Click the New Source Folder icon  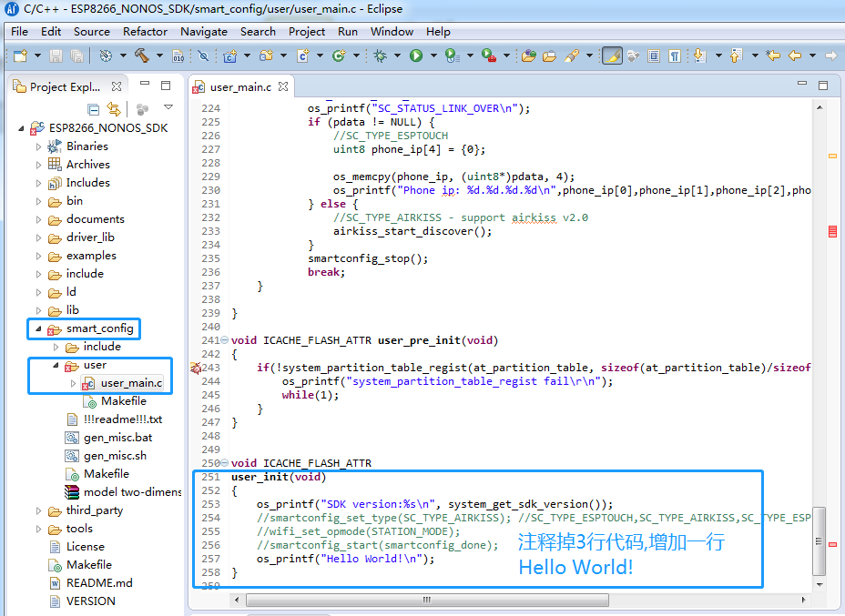(x=266, y=56)
